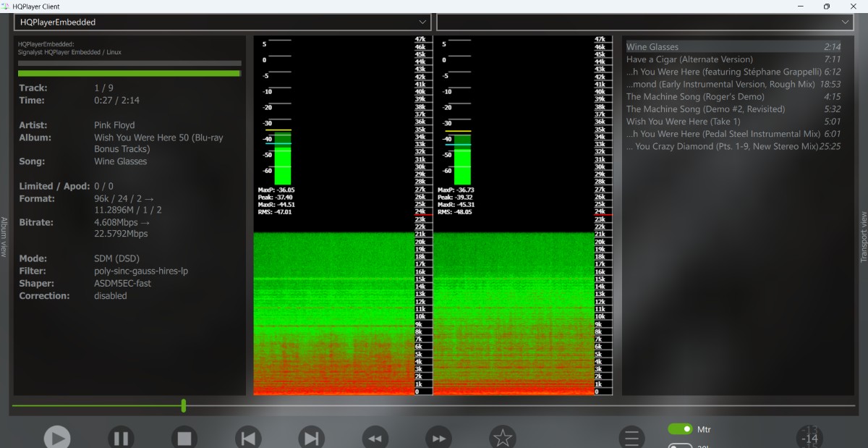
Task: Toggle the Mtr meter switch
Action: tap(680, 429)
